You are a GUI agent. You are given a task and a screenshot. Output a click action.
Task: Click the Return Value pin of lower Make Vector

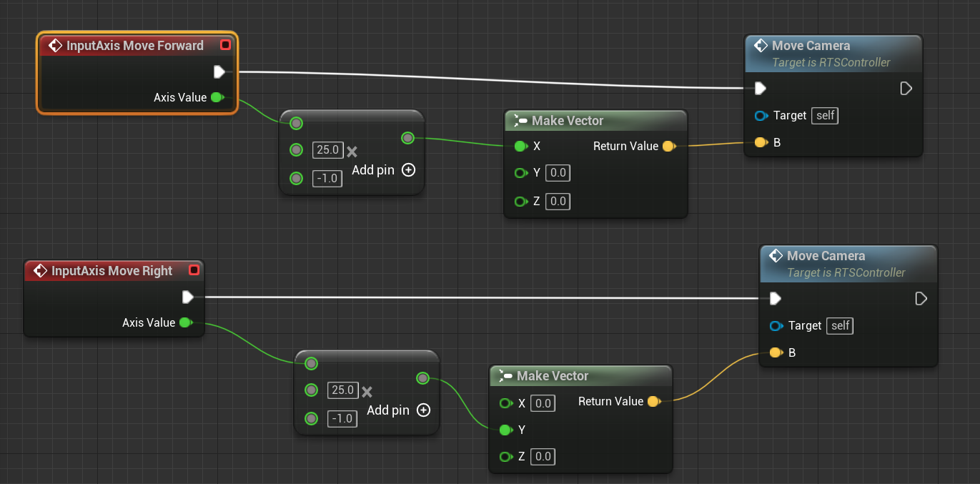tap(654, 401)
